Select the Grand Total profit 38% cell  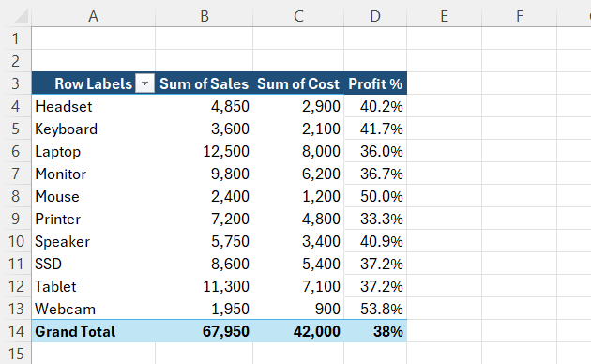tap(375, 331)
